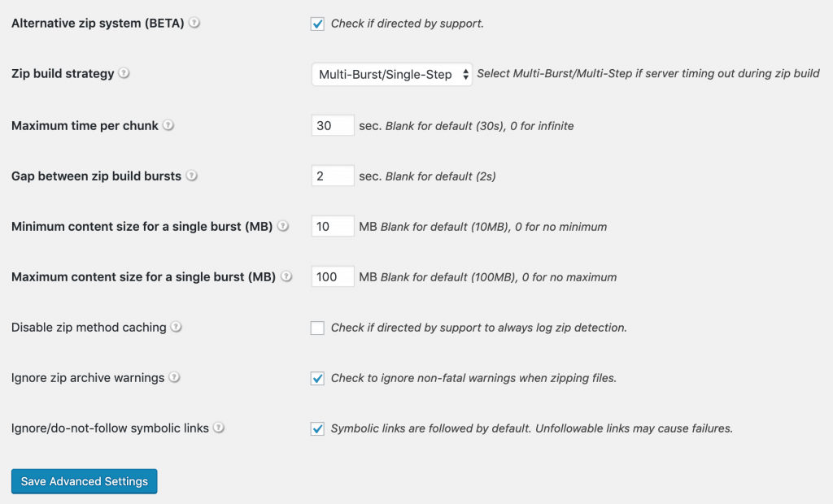Open help tip for Zip build strategy
The image size is (833, 504).
coord(124,73)
